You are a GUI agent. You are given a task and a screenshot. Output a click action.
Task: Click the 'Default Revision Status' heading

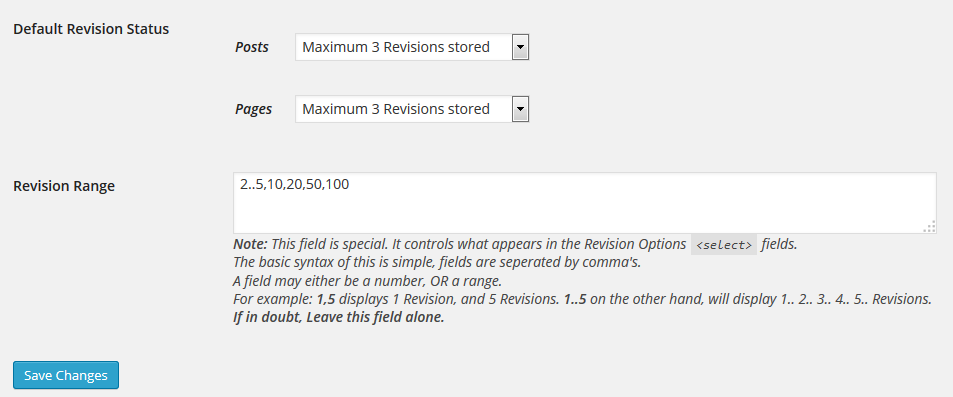(91, 29)
